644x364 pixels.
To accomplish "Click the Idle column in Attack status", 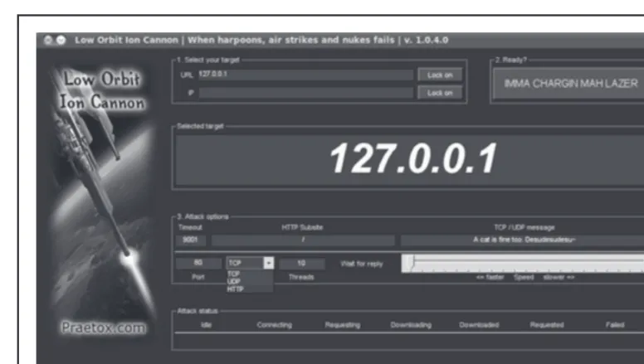I will click(206, 325).
